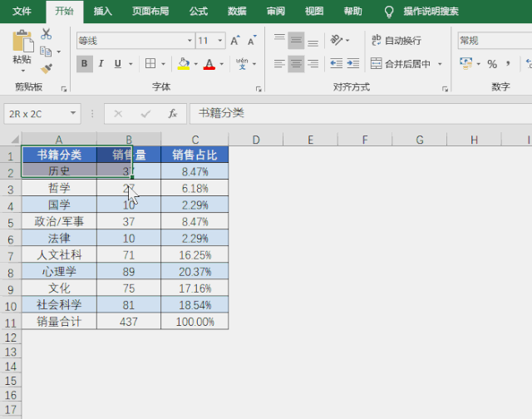Open the font size 11 dropdown

219,41
